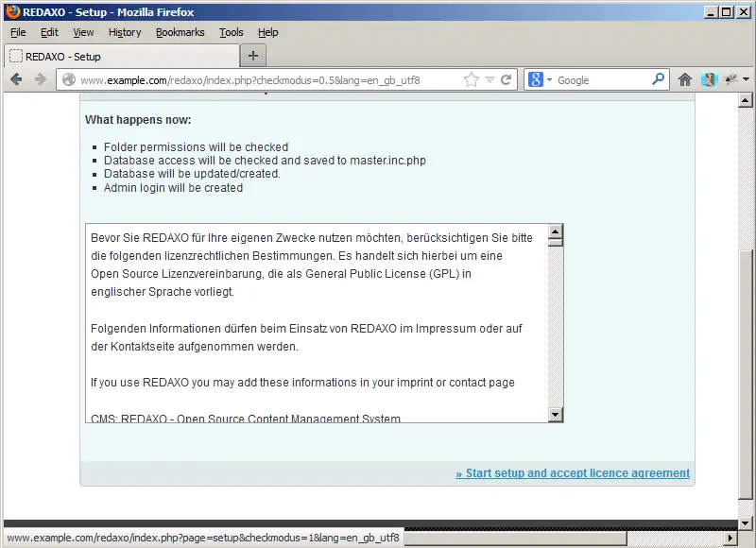756x548 pixels.
Task: Open the Help menu
Action: point(267,32)
